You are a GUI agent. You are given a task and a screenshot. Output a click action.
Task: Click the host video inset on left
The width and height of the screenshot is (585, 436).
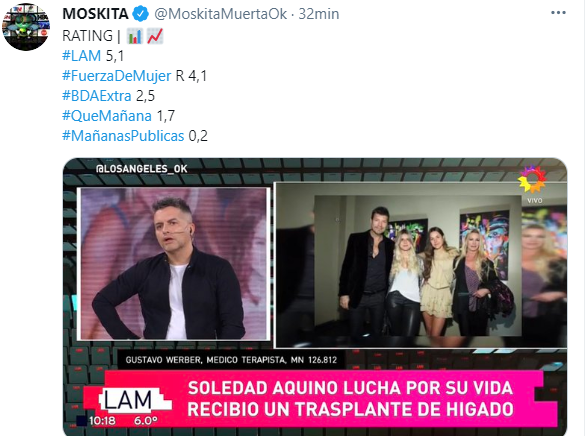tap(173, 264)
